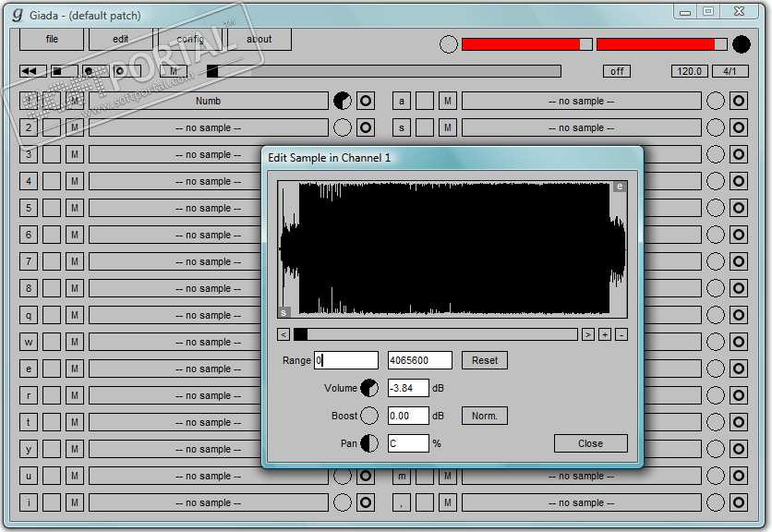Click channel i no sample slot
Image resolution: width=772 pixels, height=532 pixels.
(209, 502)
